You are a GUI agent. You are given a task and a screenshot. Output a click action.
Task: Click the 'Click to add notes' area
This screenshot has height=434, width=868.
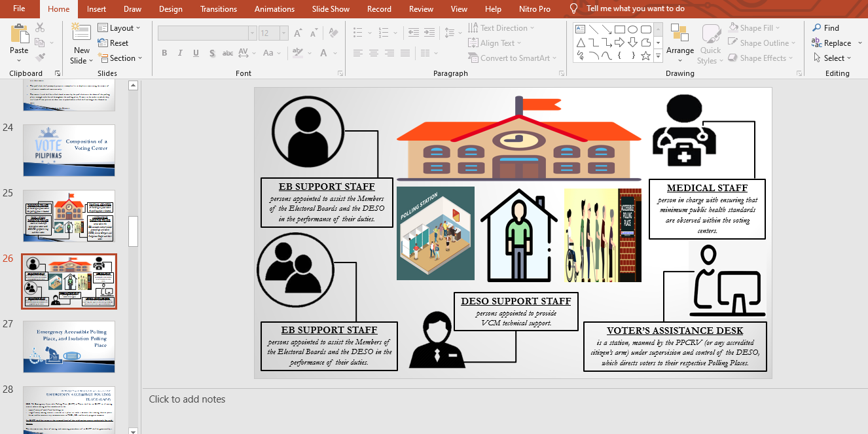point(187,399)
